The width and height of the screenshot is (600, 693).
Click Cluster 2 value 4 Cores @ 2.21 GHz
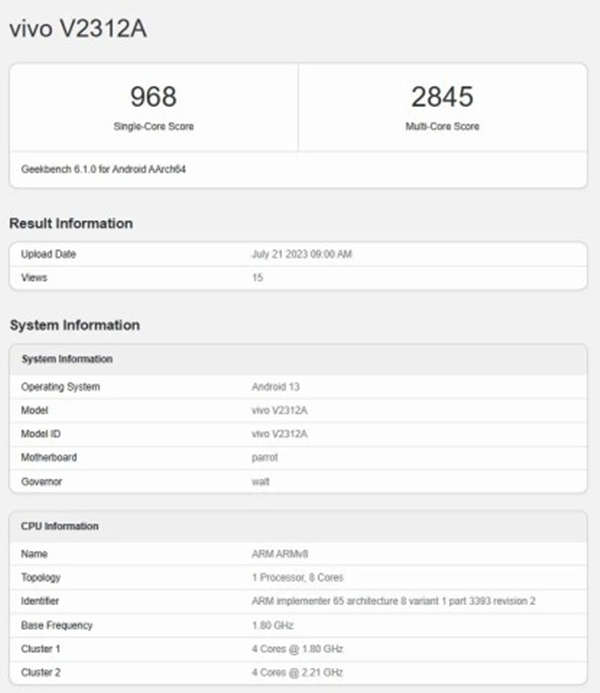tap(297, 673)
